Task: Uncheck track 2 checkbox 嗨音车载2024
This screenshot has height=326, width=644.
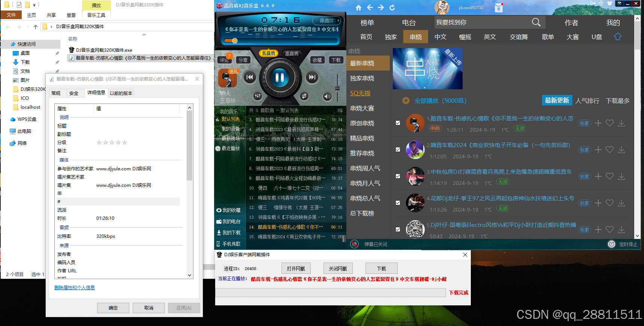Action: pos(398,150)
